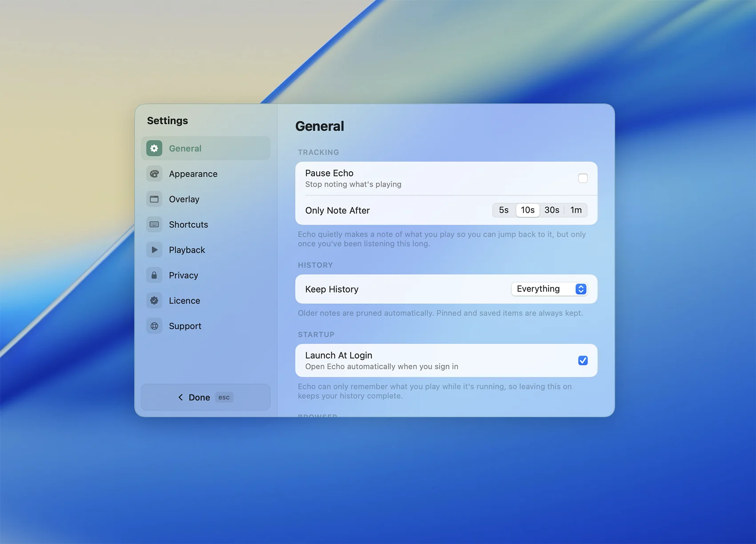This screenshot has height=544, width=756.
Task: Open the Licence settings
Action: pos(205,300)
